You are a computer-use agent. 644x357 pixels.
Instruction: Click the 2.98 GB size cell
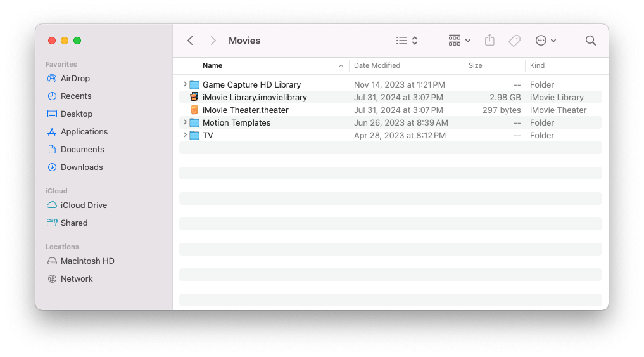(x=505, y=97)
